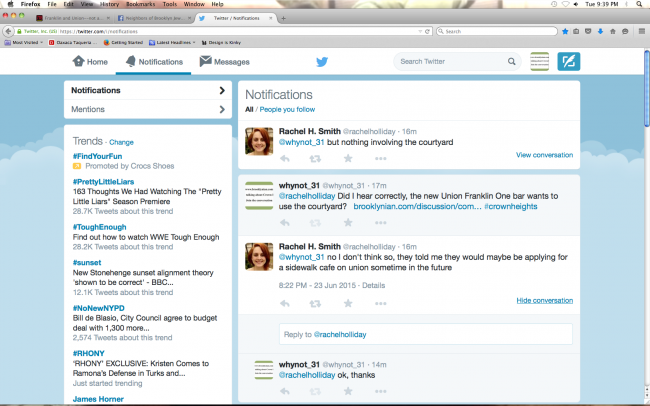The height and width of the screenshot is (406, 650).
Task: Expand the Notifications sidebar row chevron
Action: click(x=222, y=90)
